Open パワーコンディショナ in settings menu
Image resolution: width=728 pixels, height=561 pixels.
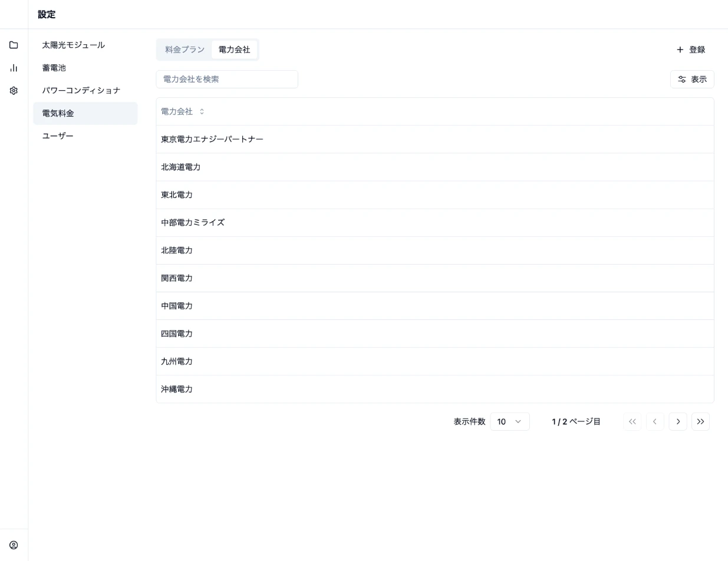point(85,90)
